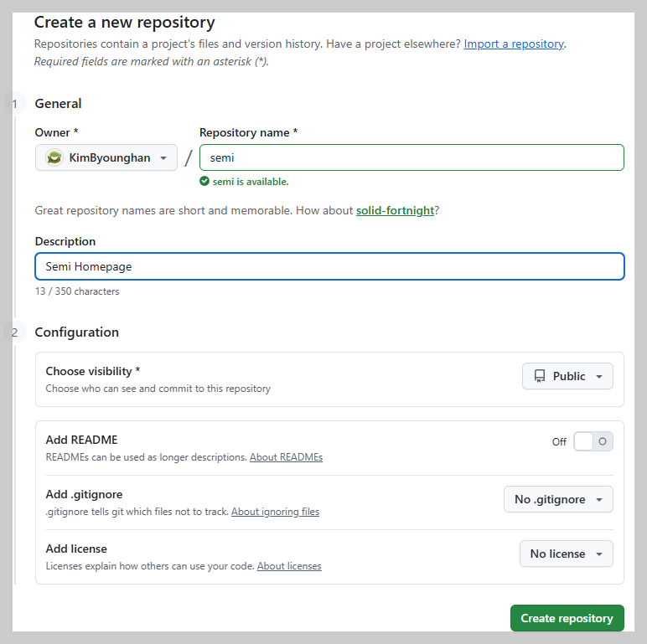This screenshot has height=644, width=647.
Task: Click the Configuration section heading
Action: coord(77,332)
